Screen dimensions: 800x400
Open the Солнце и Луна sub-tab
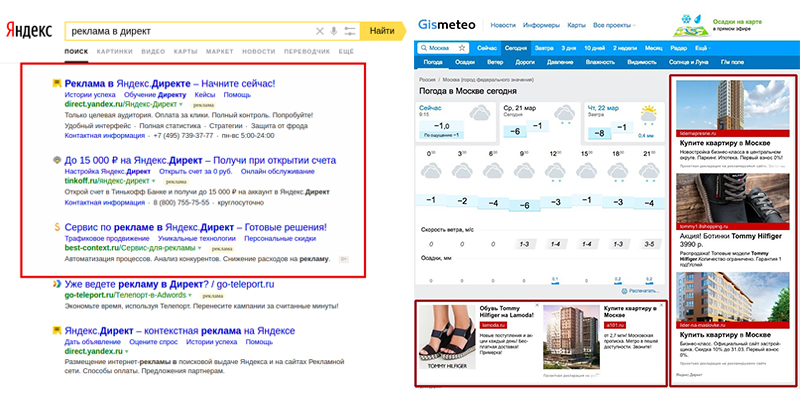[689, 62]
